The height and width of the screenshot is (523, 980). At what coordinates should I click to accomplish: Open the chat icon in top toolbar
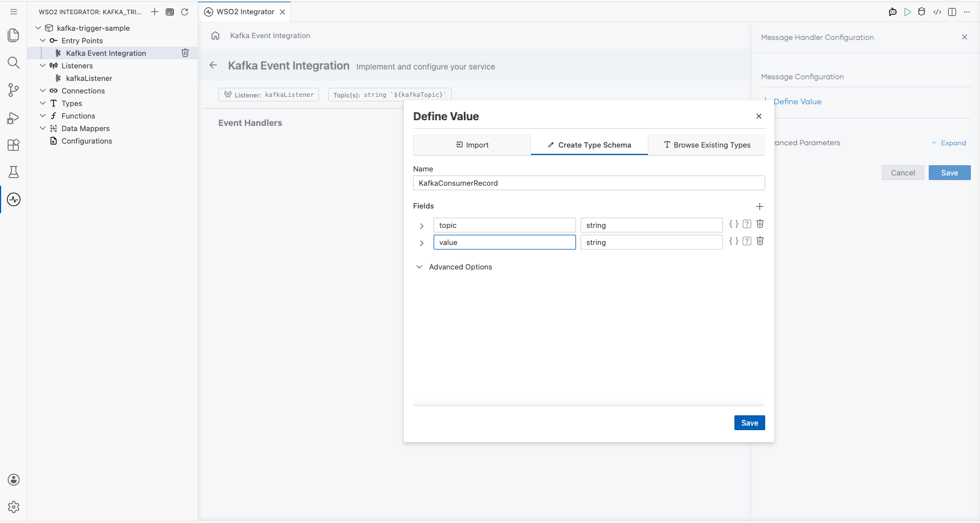tap(893, 11)
